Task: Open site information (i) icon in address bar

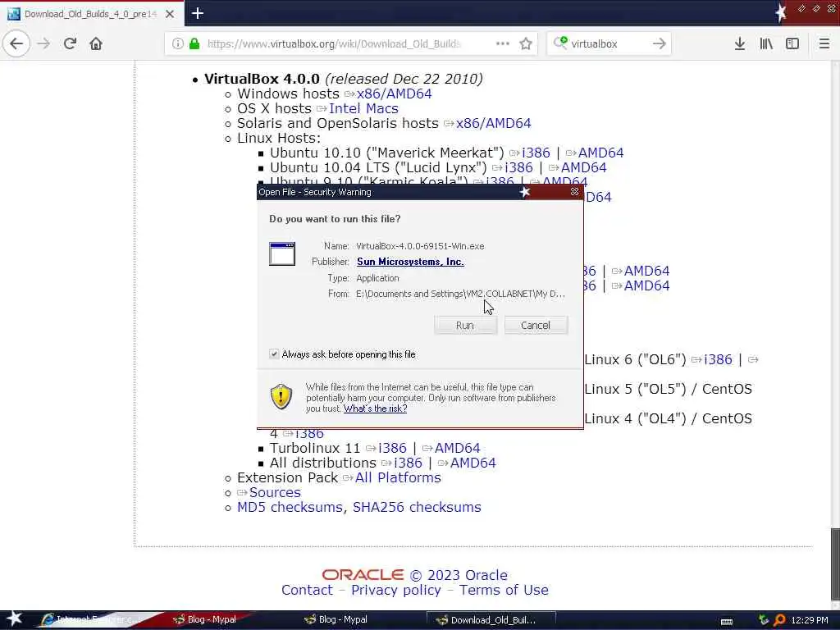Action: [178, 43]
